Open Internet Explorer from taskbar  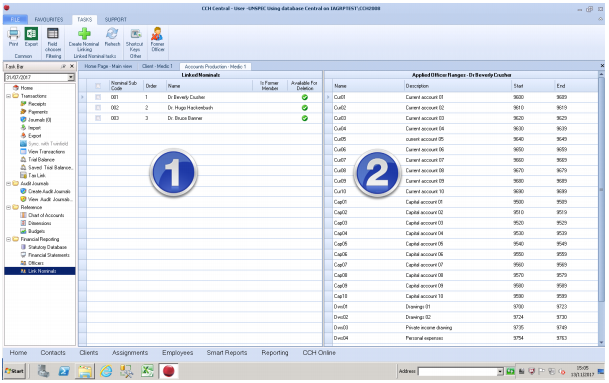pos(106,371)
